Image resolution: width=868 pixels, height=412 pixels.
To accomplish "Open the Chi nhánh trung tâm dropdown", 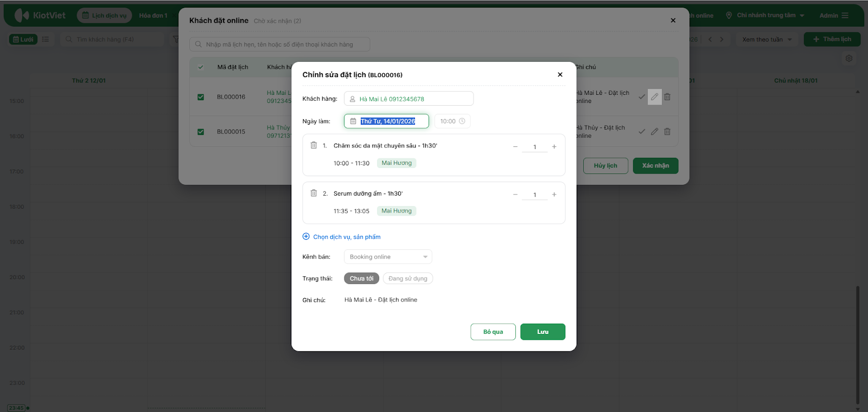I will pyautogui.click(x=765, y=16).
